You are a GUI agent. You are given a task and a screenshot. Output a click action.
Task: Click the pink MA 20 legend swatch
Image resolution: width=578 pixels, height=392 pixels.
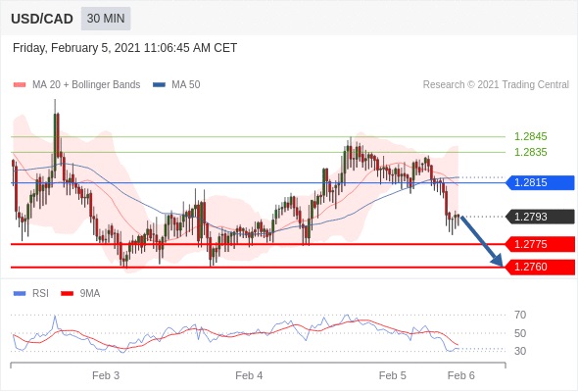(x=20, y=85)
